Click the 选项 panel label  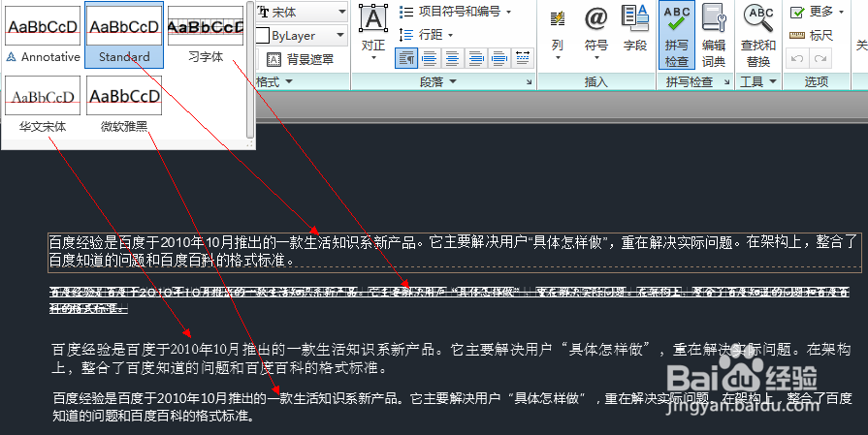click(x=817, y=82)
